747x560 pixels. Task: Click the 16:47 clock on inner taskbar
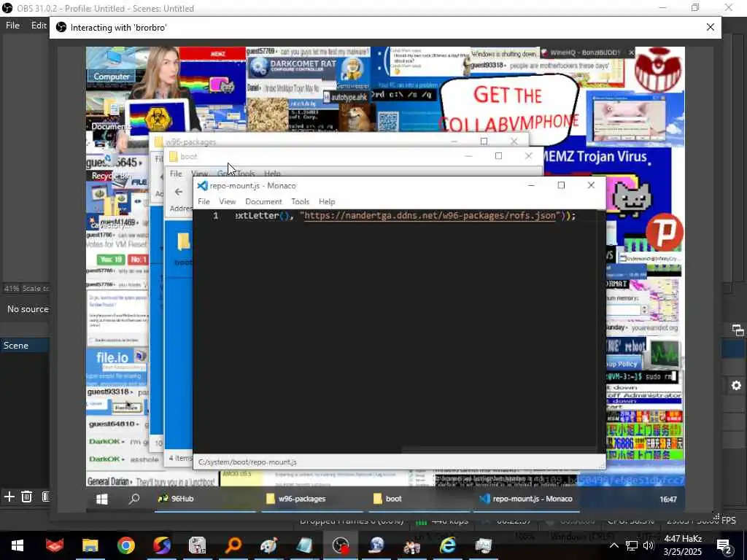[668, 499]
